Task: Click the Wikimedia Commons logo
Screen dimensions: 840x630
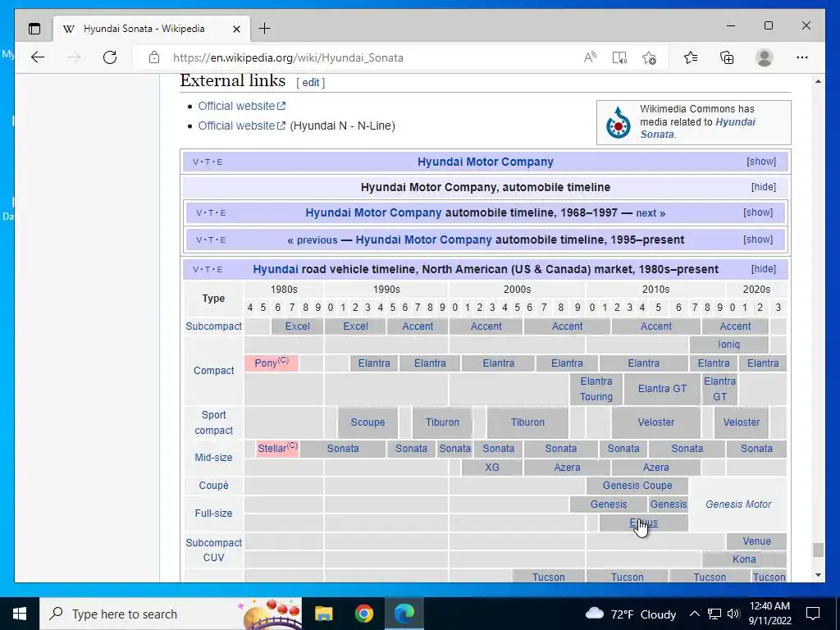Action: point(619,123)
